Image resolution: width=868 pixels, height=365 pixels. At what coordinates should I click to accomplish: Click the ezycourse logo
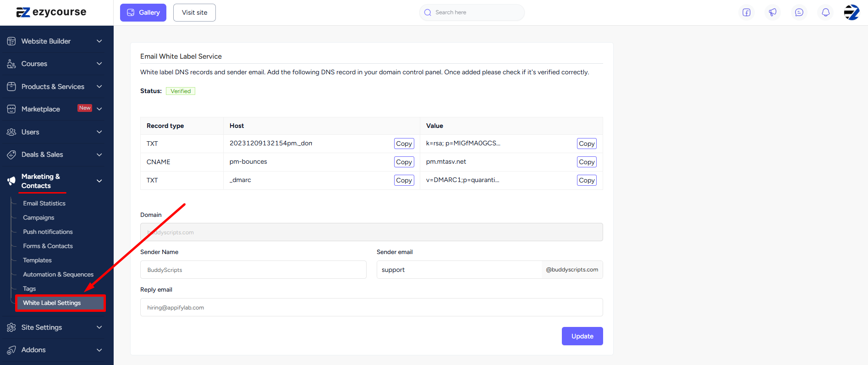[51, 12]
